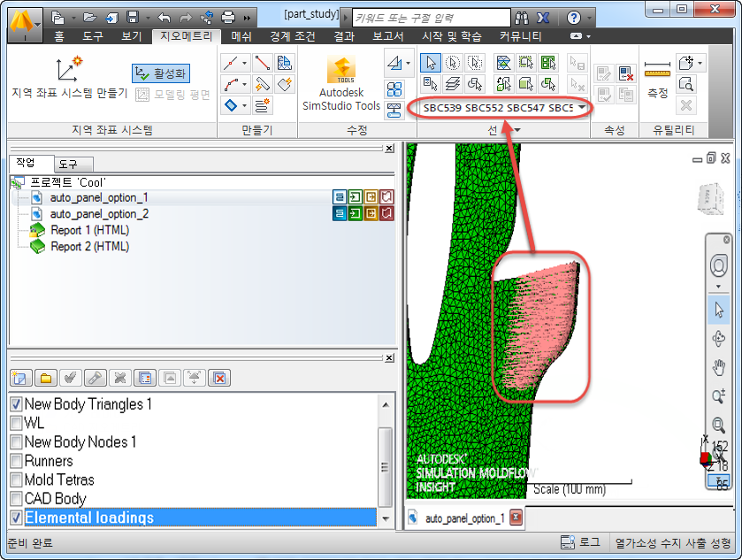Click the keyword search input field
Viewport: 742px width, 560px height.
(431, 18)
